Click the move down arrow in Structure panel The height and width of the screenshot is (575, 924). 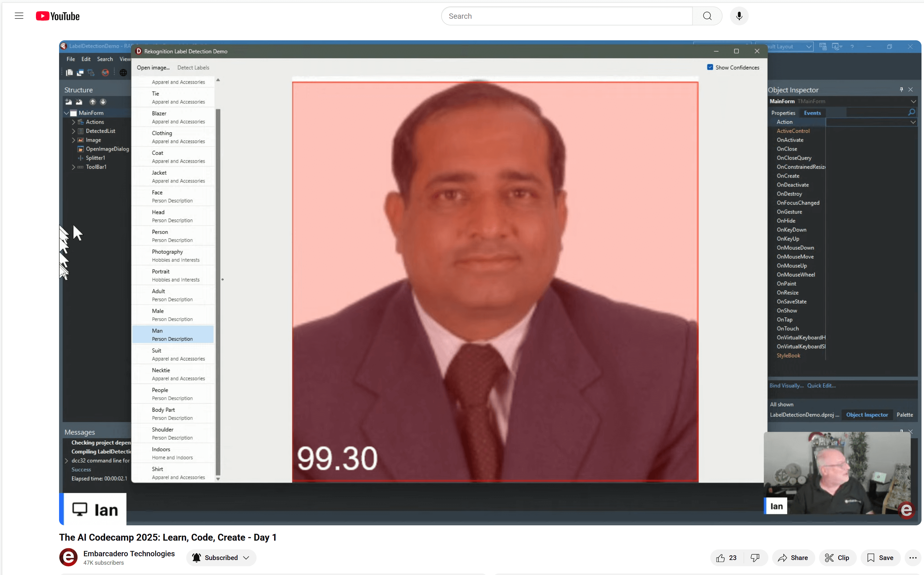pos(103,102)
